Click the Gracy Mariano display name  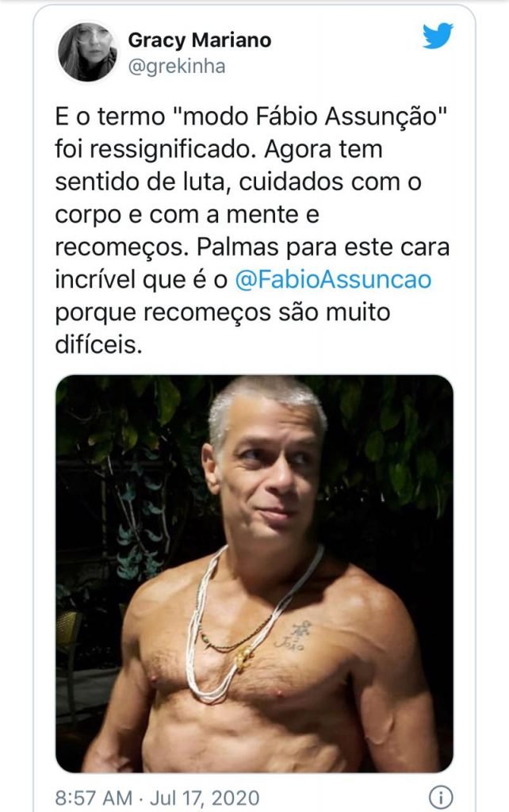[x=199, y=40]
